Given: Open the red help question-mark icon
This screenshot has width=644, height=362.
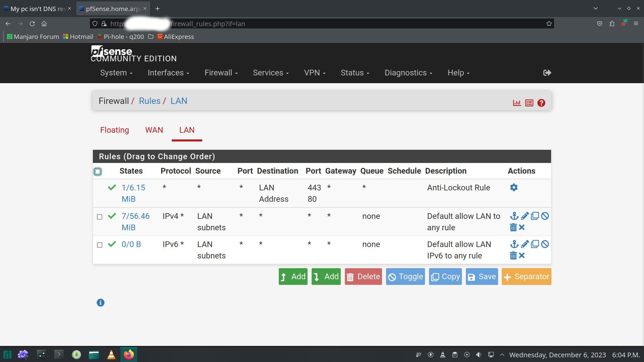Looking at the screenshot, I should [x=541, y=103].
